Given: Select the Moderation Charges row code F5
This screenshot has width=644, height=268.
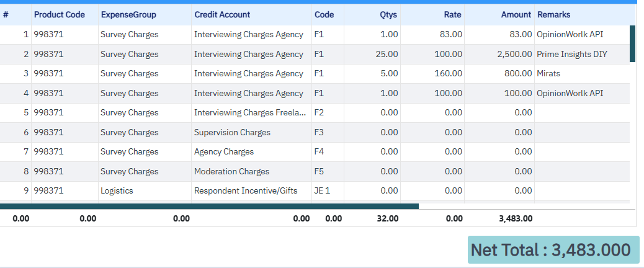Looking at the screenshot, I should (x=328, y=171).
